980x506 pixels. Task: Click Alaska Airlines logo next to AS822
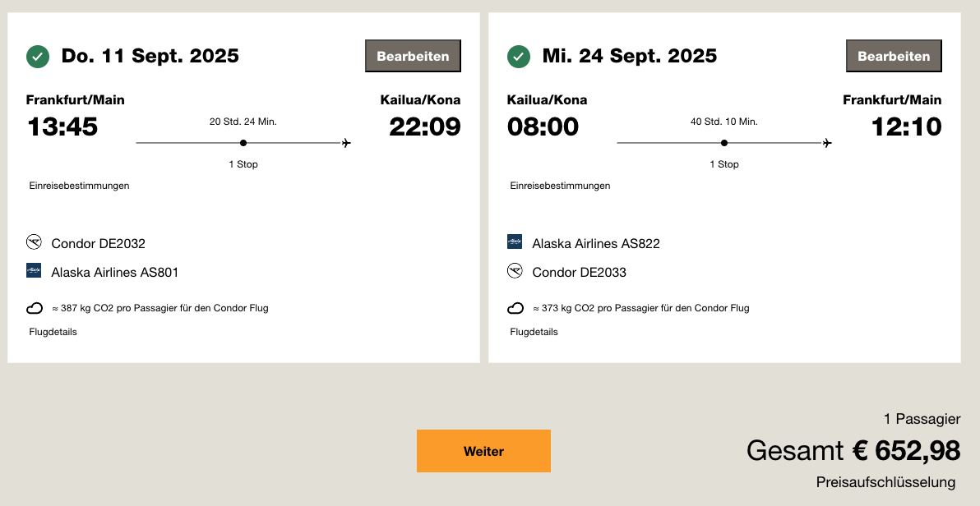pyautogui.click(x=515, y=241)
